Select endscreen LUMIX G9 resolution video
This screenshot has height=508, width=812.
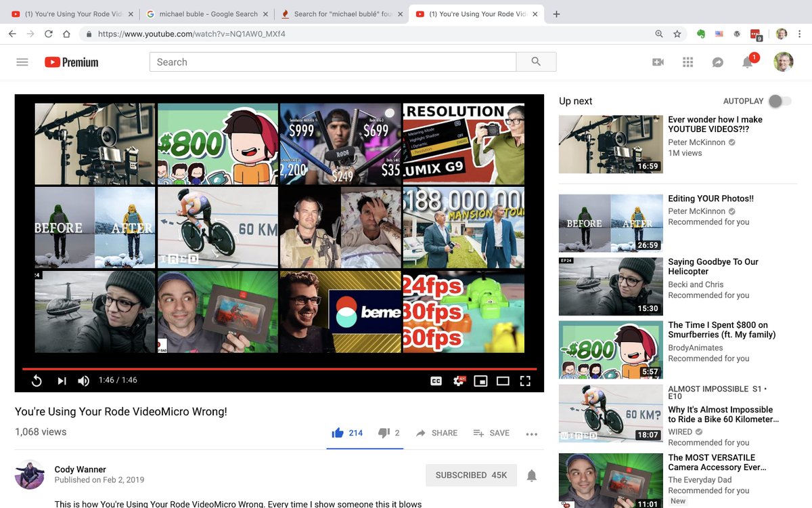click(x=464, y=144)
